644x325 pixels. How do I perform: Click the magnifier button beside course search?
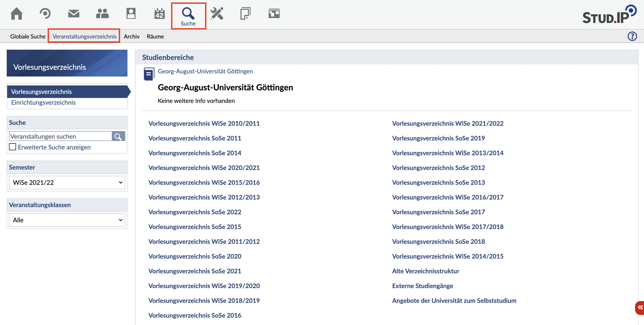coord(118,136)
